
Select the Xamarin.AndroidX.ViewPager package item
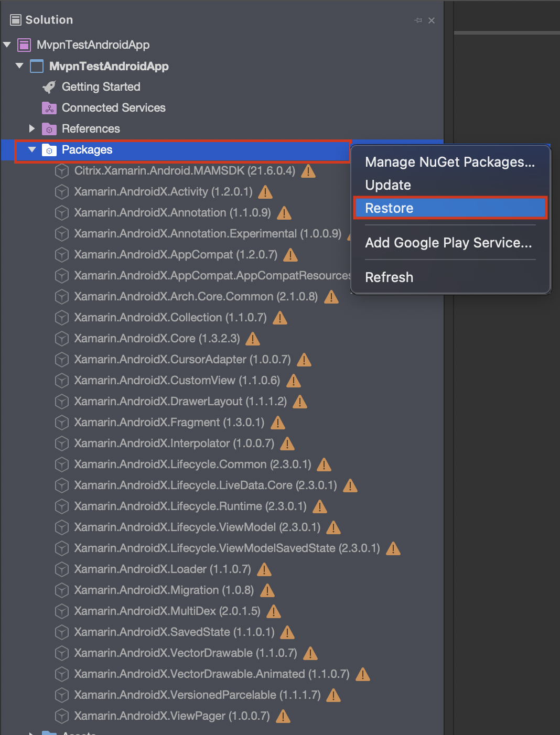tap(171, 716)
